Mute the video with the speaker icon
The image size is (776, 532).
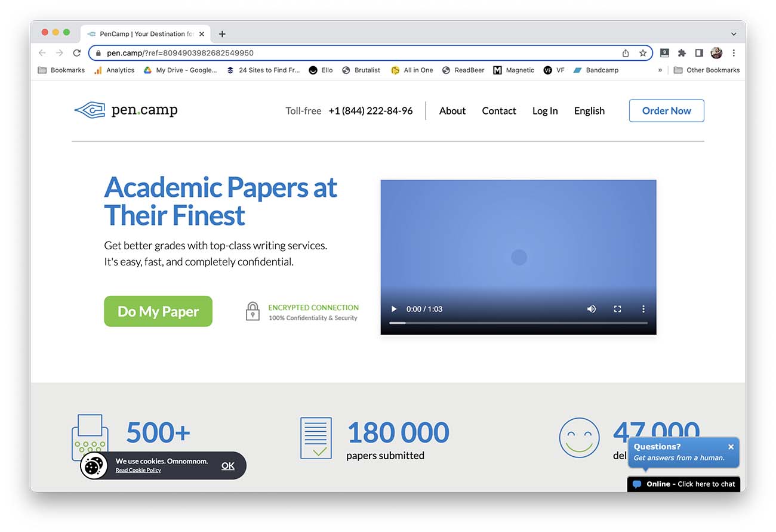click(x=592, y=309)
